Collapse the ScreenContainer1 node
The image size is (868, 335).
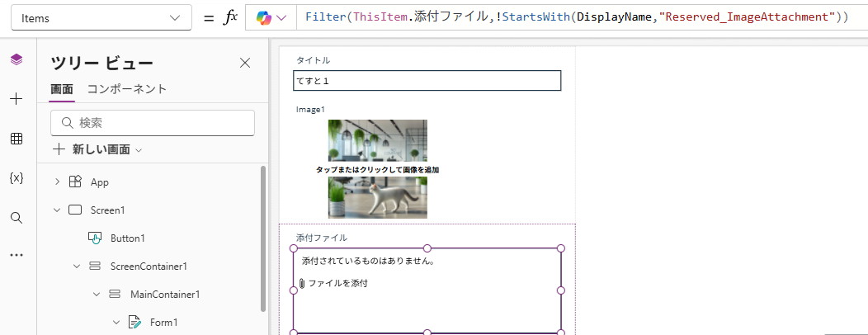pyautogui.click(x=77, y=266)
